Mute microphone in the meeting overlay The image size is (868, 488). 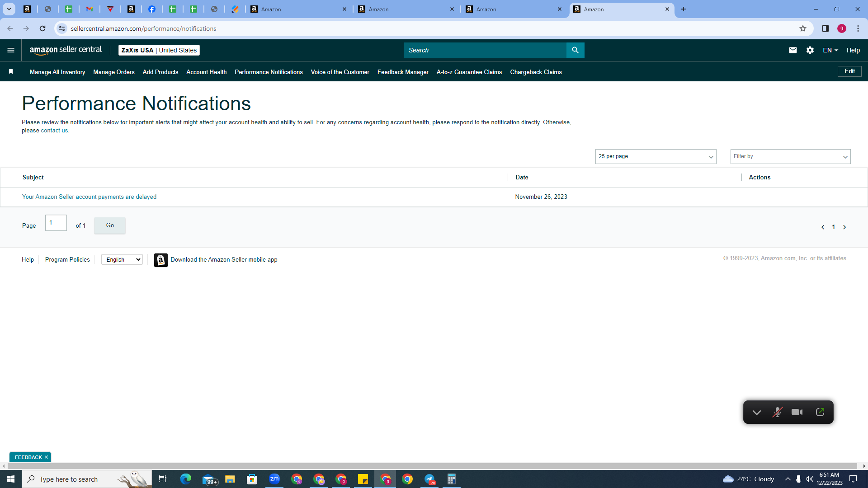(777, 412)
